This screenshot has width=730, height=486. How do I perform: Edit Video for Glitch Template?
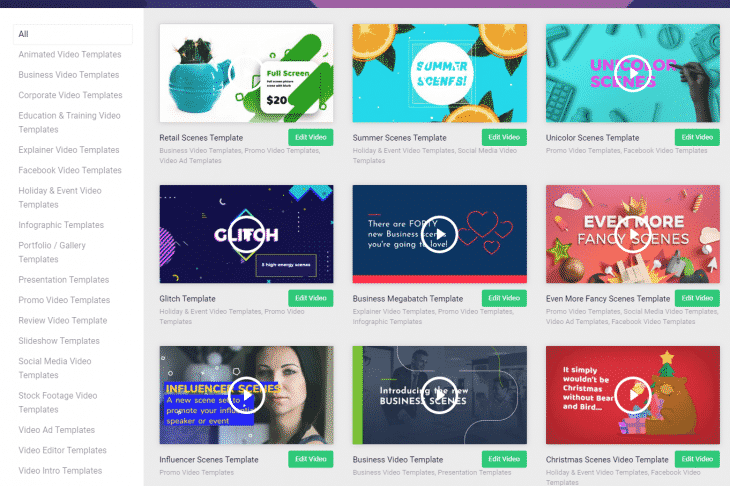point(311,298)
